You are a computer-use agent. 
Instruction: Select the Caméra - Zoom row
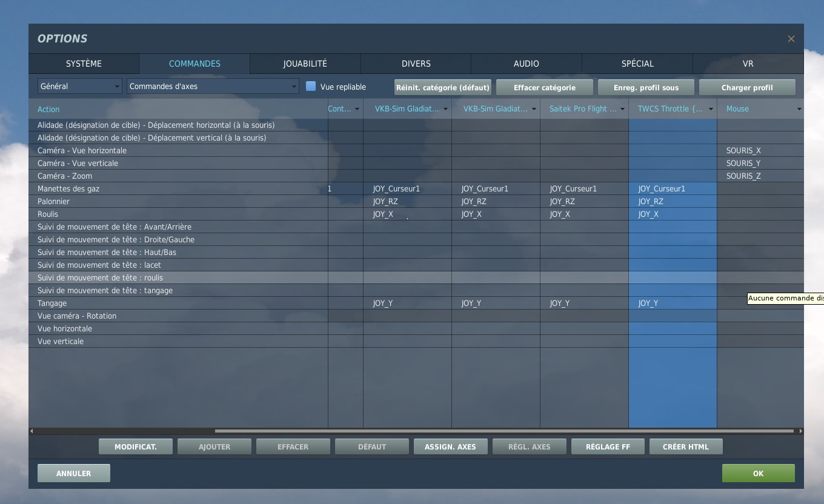click(x=416, y=176)
